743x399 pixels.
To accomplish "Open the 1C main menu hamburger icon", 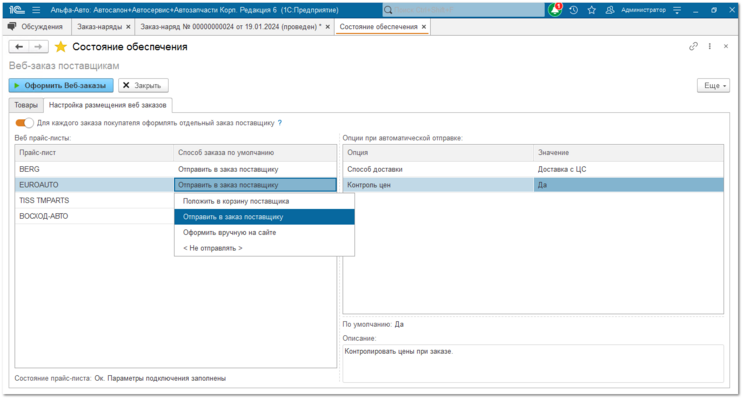I will 36,10.
